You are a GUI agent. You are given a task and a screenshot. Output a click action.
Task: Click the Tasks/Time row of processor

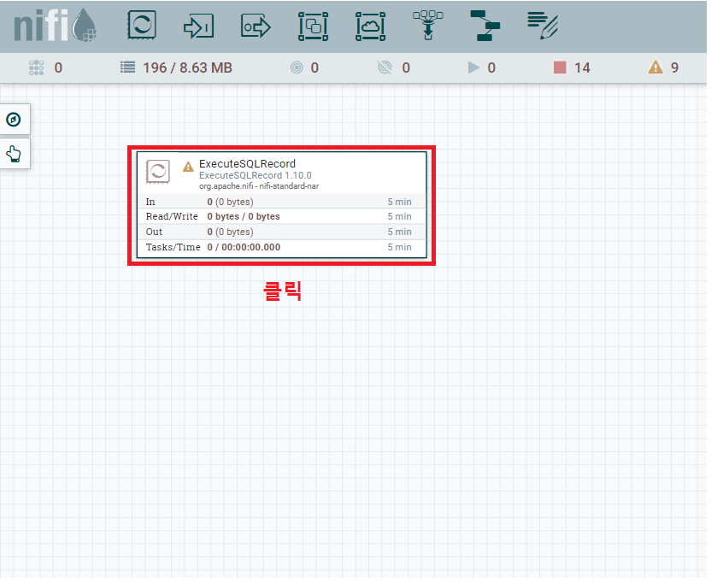pos(282,247)
